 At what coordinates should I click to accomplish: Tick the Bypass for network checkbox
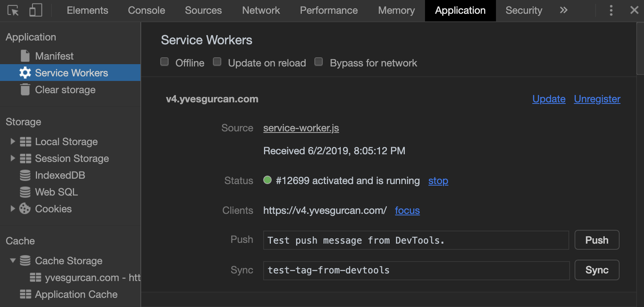319,62
